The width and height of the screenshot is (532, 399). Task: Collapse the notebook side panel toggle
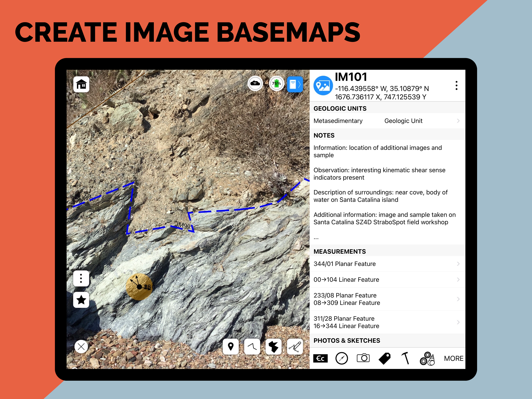(295, 85)
